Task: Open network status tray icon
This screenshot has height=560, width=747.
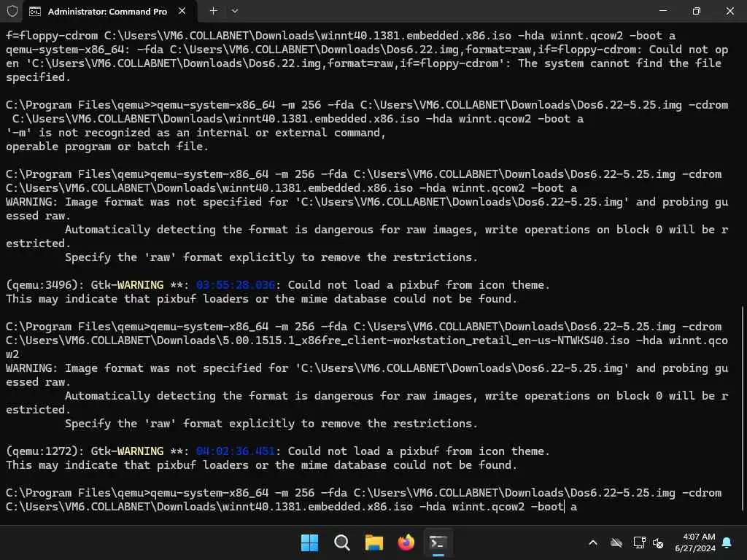Action: [x=639, y=542]
